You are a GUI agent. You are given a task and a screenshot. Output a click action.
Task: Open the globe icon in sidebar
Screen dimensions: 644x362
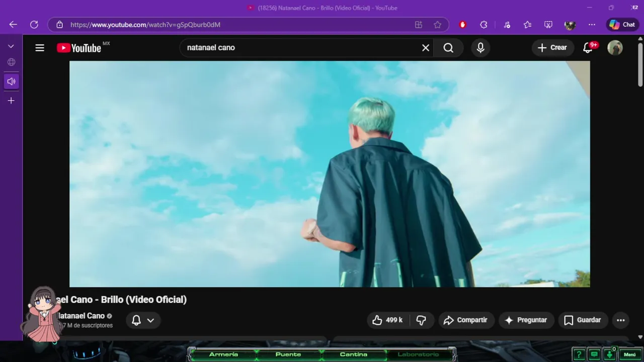click(x=11, y=62)
